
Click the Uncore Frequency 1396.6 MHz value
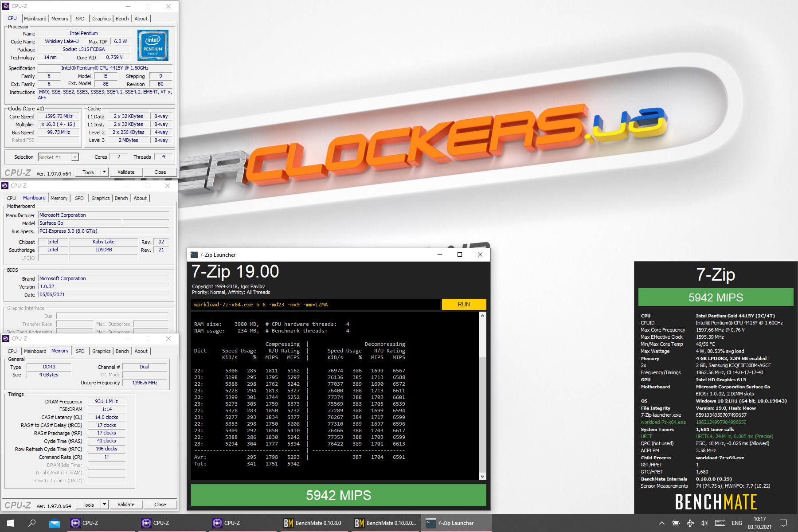pyautogui.click(x=145, y=383)
